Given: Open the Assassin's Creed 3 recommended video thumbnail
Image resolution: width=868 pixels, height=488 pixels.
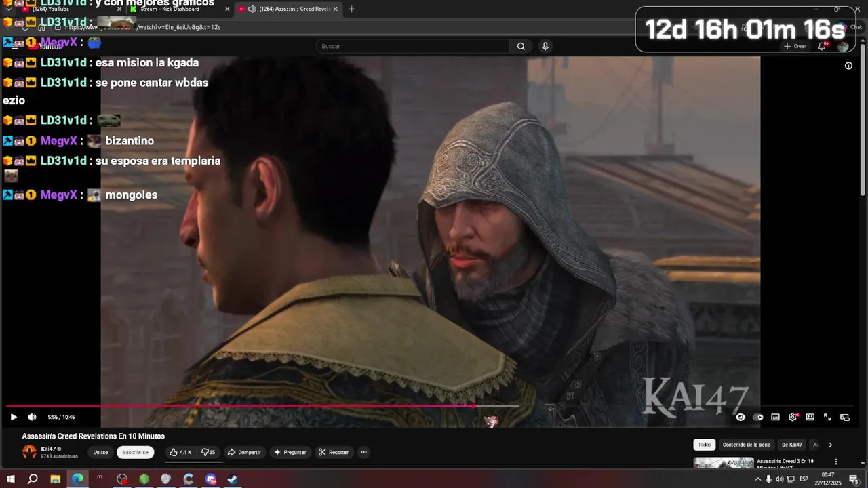Looking at the screenshot, I should (x=723, y=464).
